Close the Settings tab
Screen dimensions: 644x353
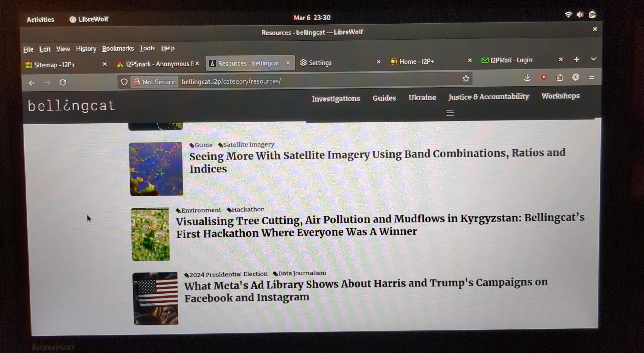click(378, 62)
